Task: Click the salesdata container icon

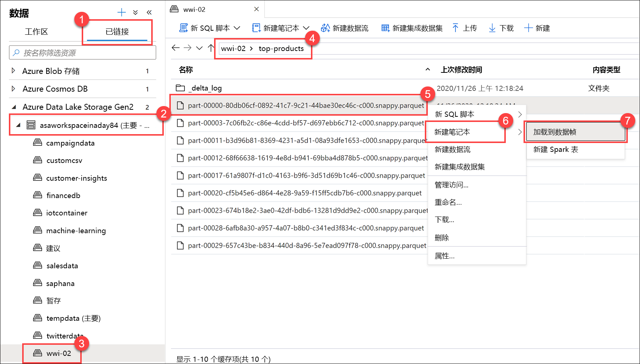Action: (38, 265)
